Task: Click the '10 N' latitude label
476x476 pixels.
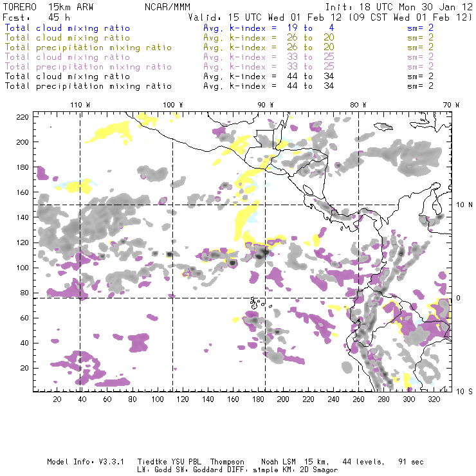Action: [x=464, y=205]
